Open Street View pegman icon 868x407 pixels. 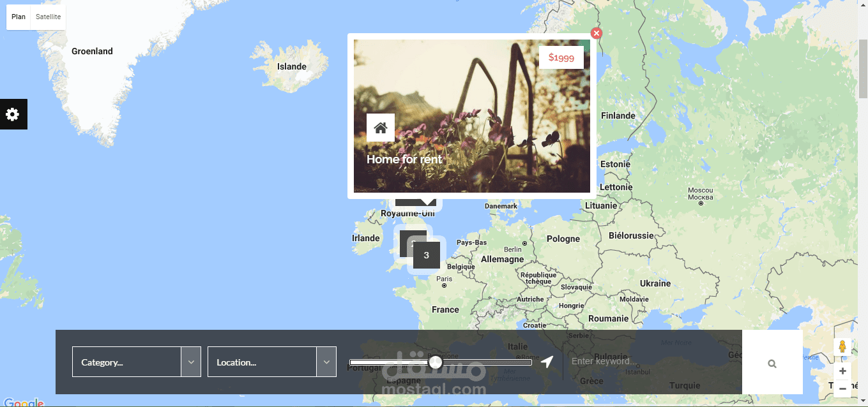pyautogui.click(x=842, y=347)
